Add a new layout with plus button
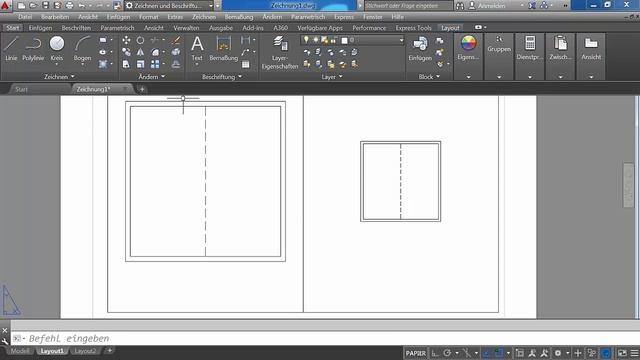Viewport: 640px width, 360px height. tap(109, 351)
